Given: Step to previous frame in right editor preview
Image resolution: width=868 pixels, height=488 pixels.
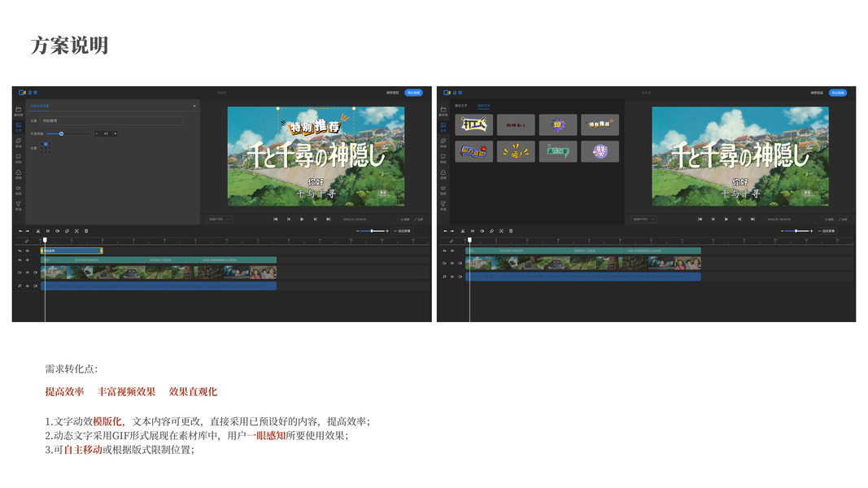Looking at the screenshot, I should click(x=713, y=219).
